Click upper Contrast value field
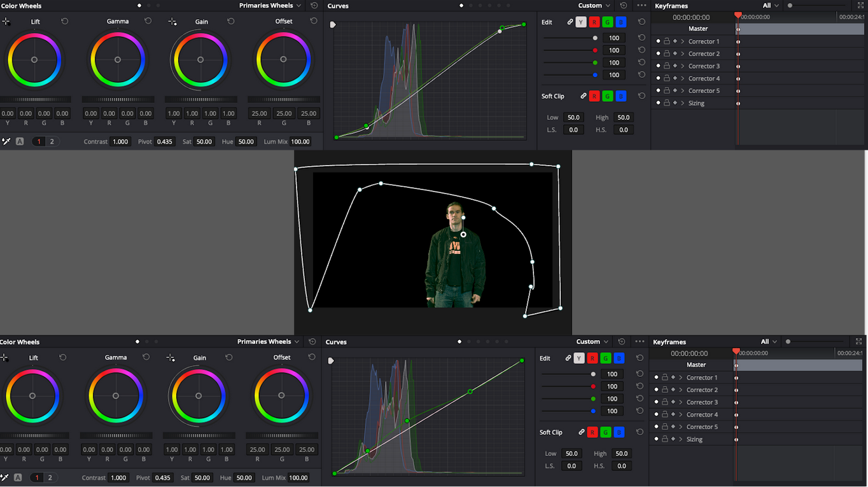Screen dimensions: 868x487 (x=120, y=141)
